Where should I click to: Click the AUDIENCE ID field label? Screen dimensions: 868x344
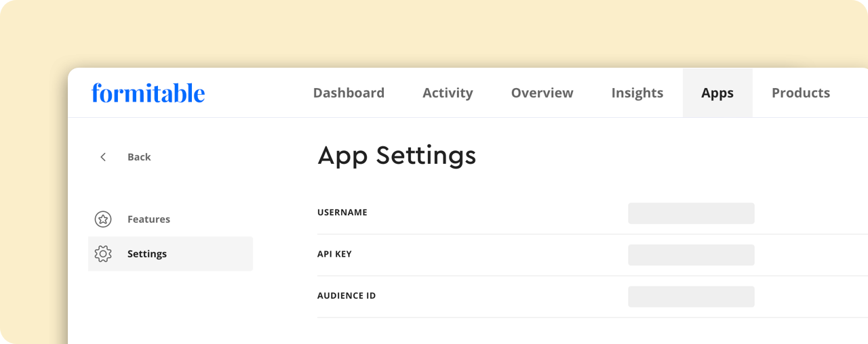coord(347,296)
